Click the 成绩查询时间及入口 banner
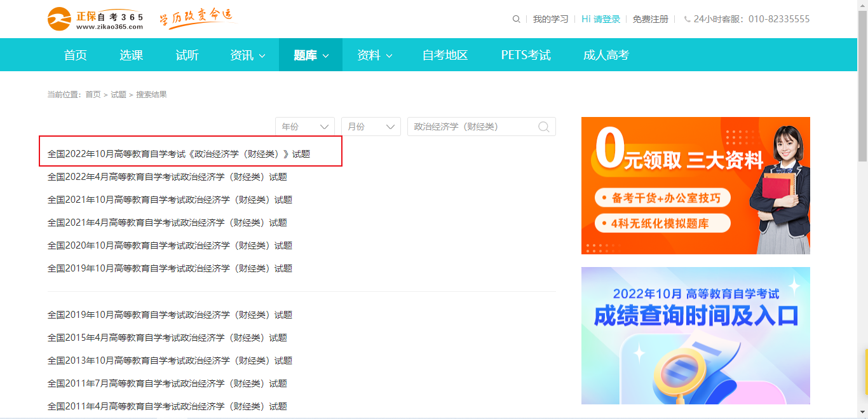The image size is (868, 419). [x=695, y=335]
